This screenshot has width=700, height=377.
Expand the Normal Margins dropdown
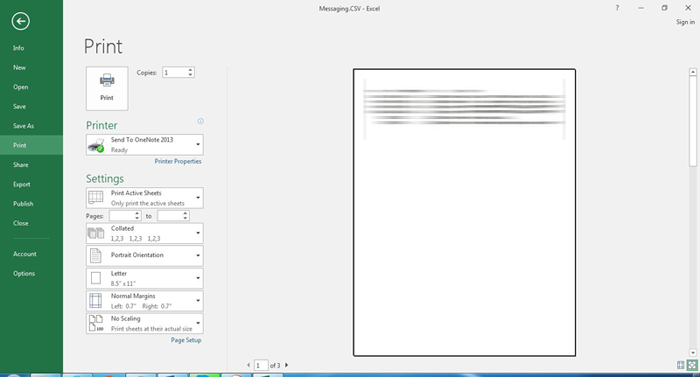point(145,301)
